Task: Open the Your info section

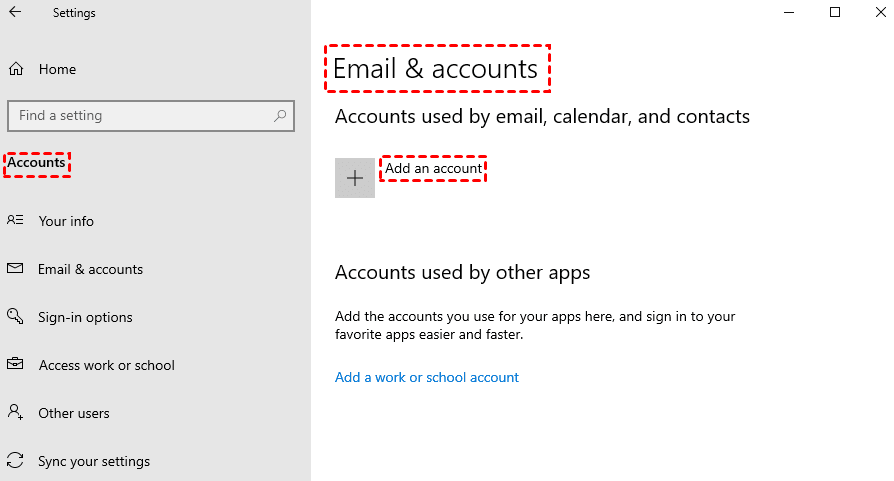Action: point(66,221)
